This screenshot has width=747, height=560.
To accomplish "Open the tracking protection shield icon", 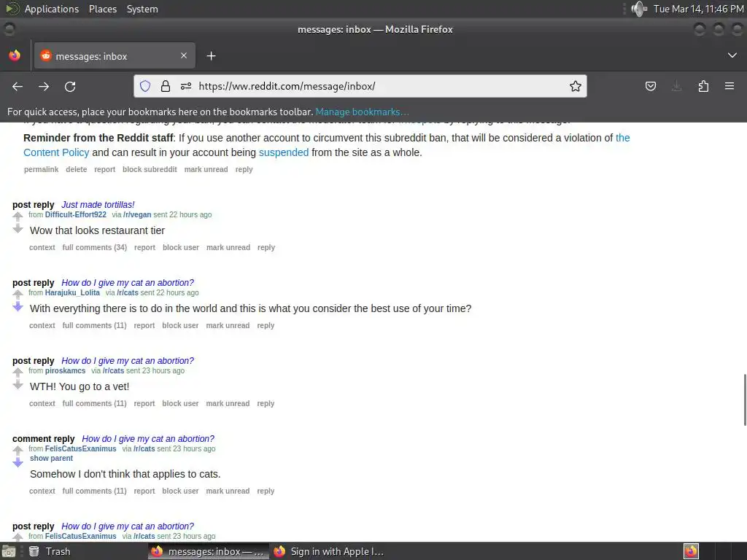I will 145,86.
